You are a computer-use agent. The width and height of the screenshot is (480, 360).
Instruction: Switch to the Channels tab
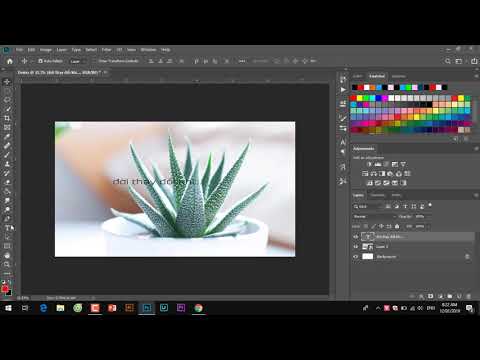pyautogui.click(x=378, y=195)
